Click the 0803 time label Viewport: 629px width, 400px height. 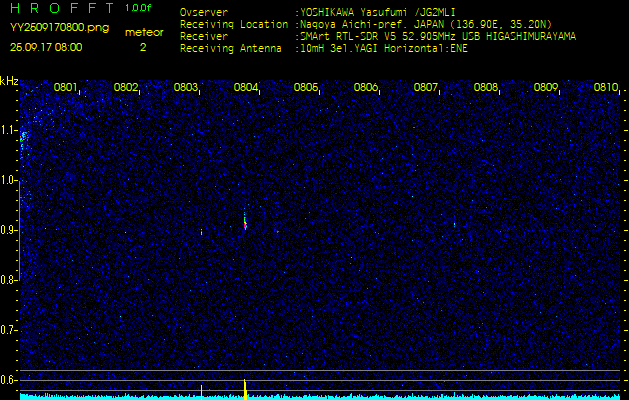[x=186, y=88]
